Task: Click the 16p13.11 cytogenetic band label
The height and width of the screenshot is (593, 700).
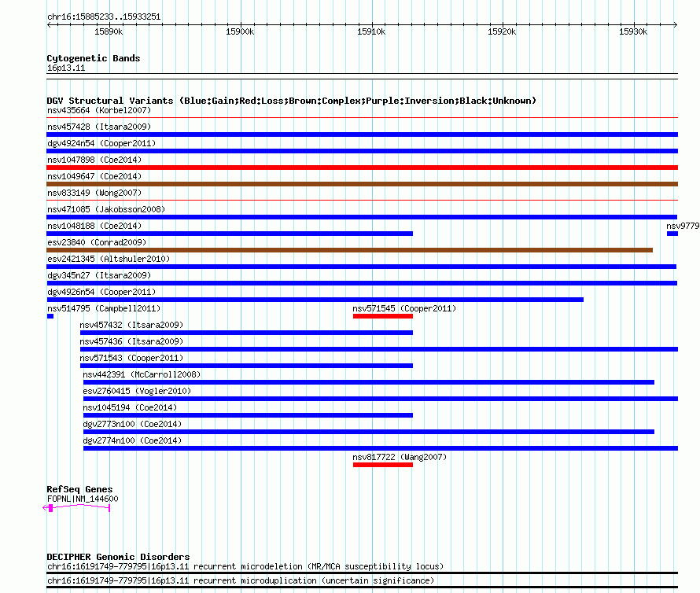Action: pyautogui.click(x=66, y=68)
